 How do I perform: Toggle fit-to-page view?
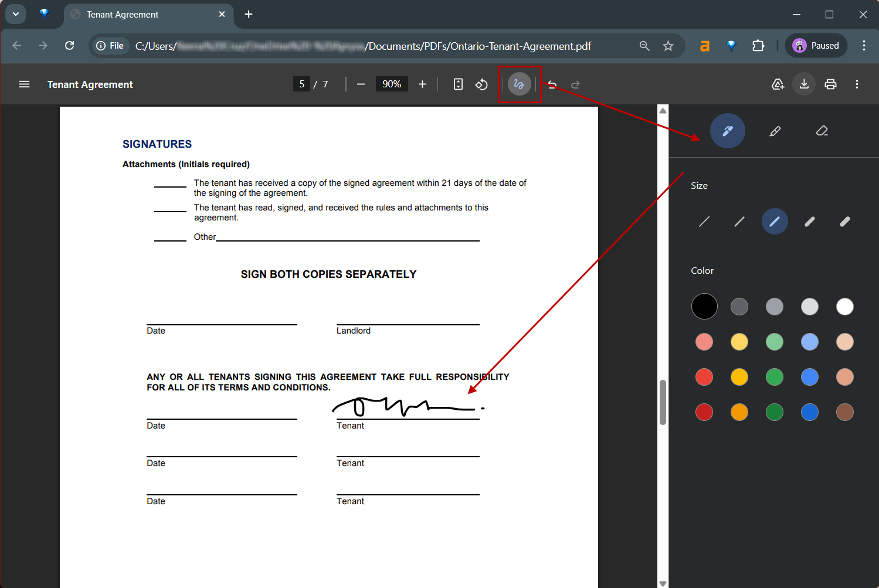(457, 84)
